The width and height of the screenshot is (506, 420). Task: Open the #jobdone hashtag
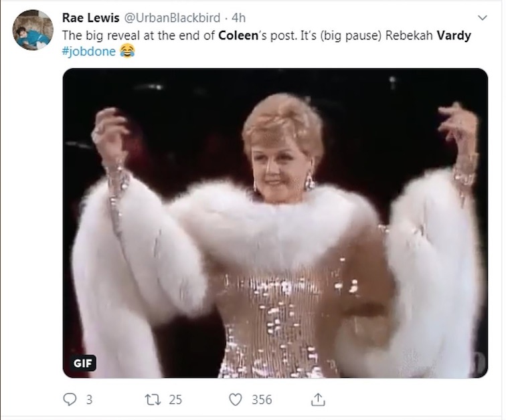[89, 51]
